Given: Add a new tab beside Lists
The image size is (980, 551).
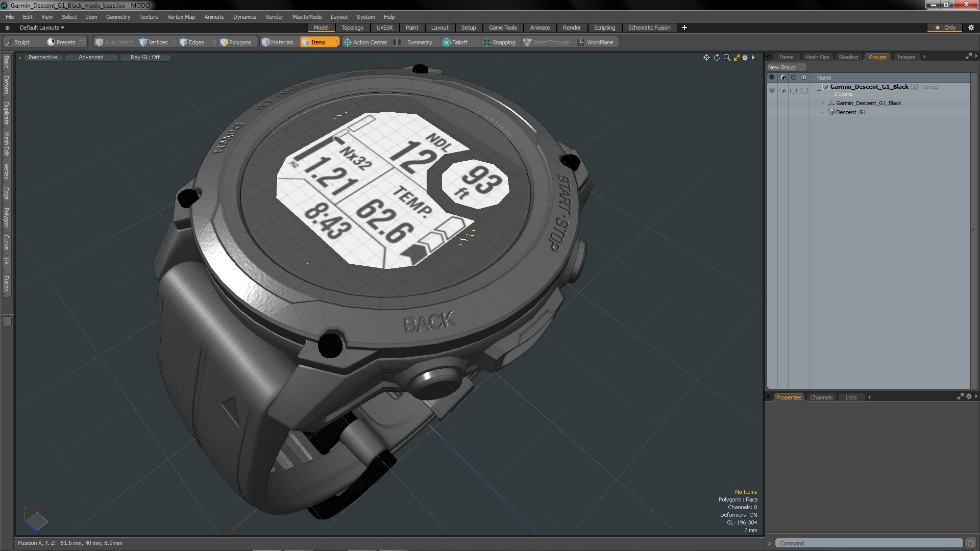Looking at the screenshot, I should pyautogui.click(x=869, y=397).
